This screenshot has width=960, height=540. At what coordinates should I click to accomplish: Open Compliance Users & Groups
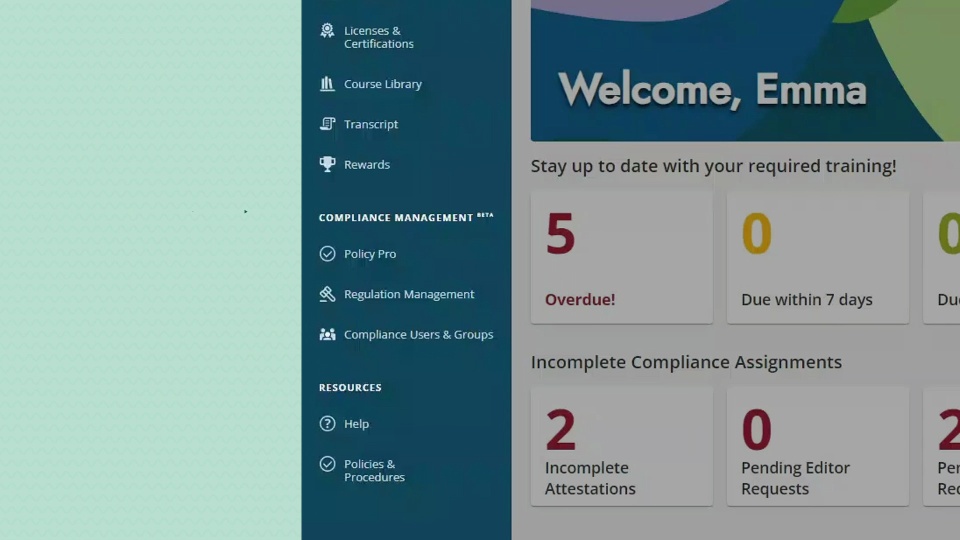click(x=418, y=334)
